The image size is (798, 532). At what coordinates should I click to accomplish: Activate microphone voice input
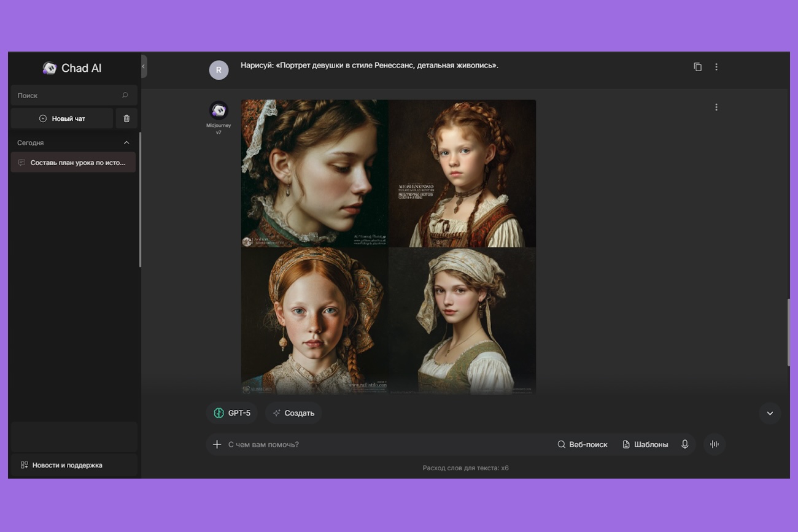(685, 444)
